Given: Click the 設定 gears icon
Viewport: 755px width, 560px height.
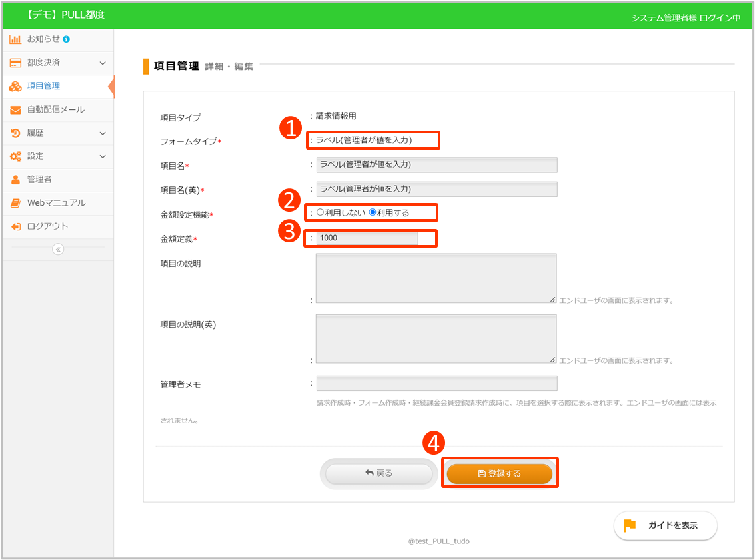Looking at the screenshot, I should (x=15, y=156).
